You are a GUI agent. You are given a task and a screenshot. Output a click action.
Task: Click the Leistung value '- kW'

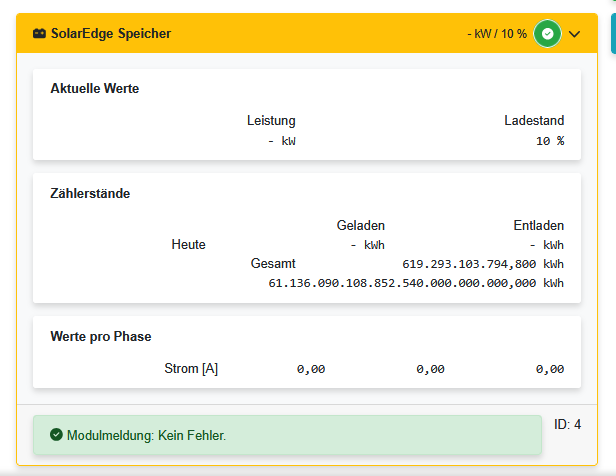coord(282,141)
